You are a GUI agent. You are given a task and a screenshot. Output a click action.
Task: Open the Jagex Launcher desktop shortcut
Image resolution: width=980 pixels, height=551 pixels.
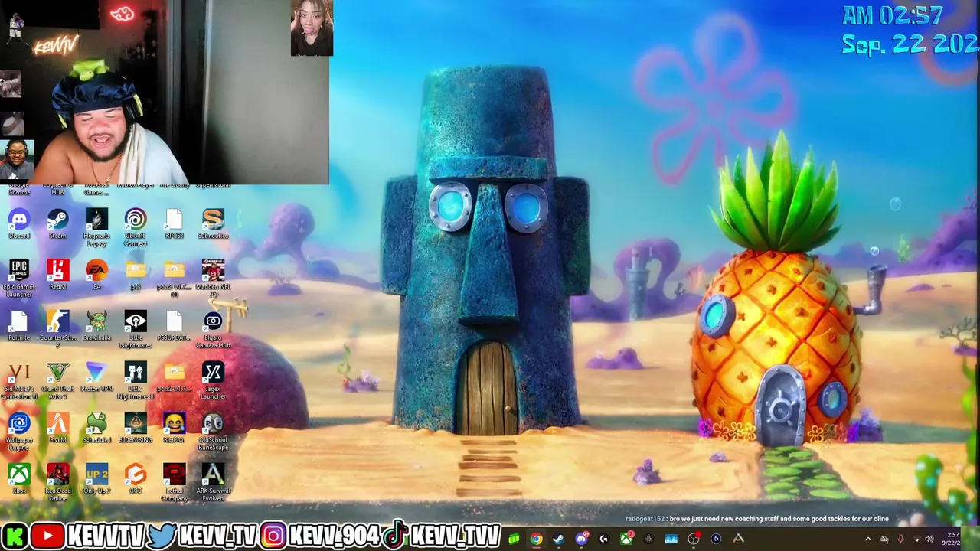(x=213, y=380)
